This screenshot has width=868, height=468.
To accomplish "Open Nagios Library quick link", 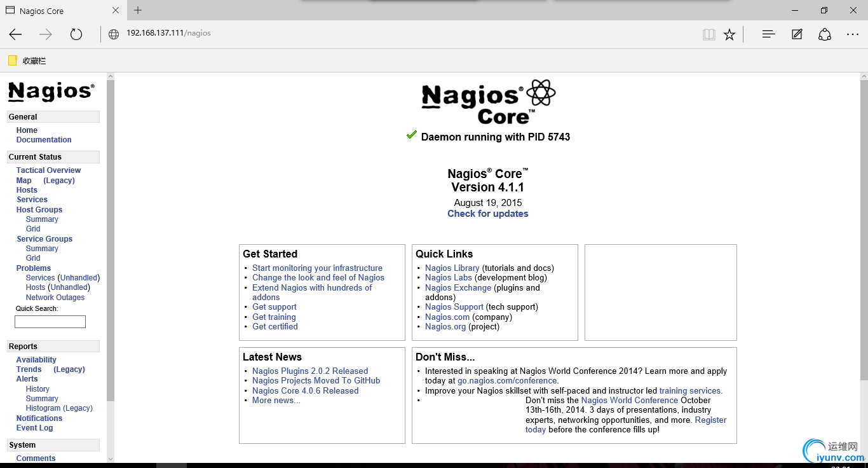I will tap(452, 268).
